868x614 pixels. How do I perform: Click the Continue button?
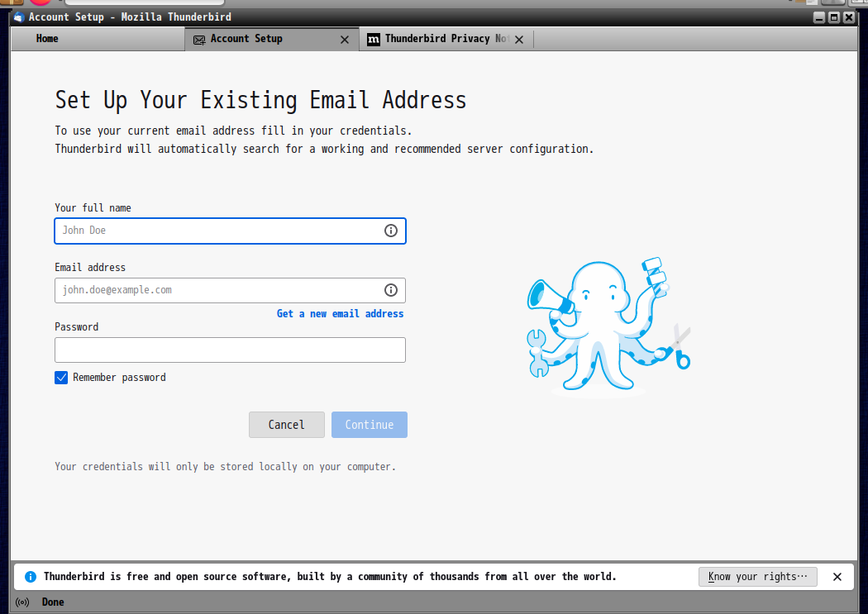coord(370,425)
